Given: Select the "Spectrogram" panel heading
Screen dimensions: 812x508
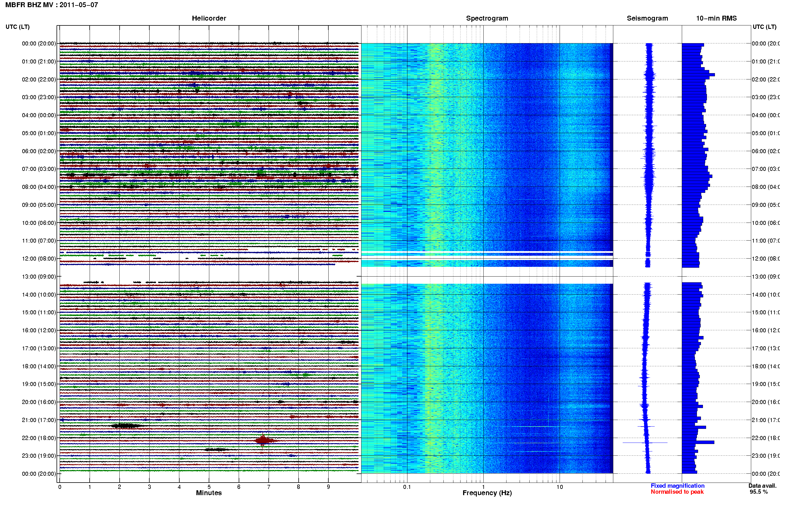Looking at the screenshot, I should tap(487, 19).
